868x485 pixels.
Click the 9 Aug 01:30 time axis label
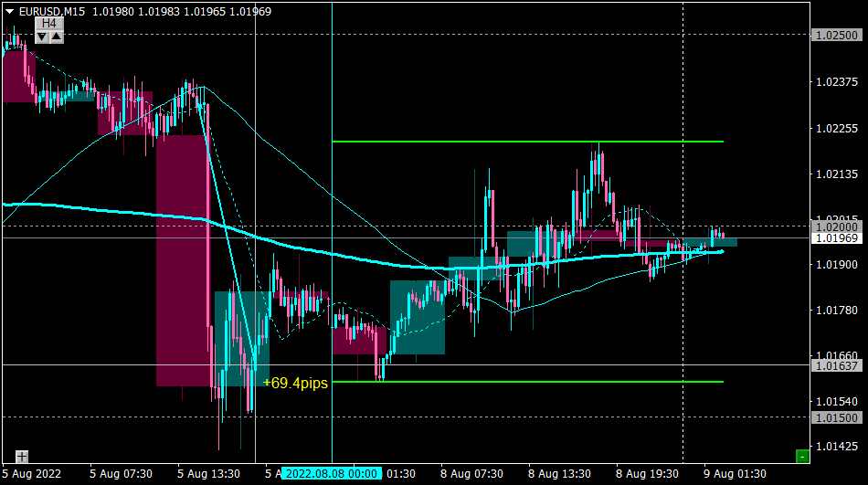click(735, 474)
